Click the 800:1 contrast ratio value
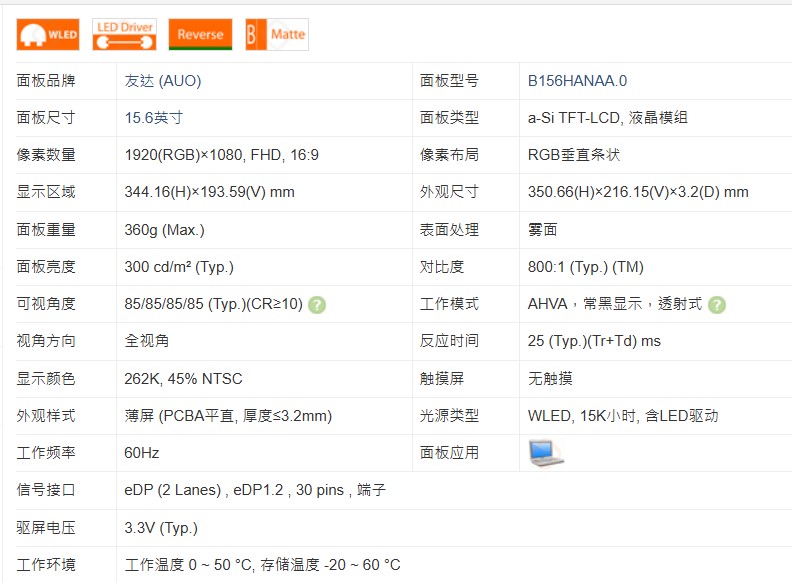Screen dimensions: 792x583 coord(585,267)
